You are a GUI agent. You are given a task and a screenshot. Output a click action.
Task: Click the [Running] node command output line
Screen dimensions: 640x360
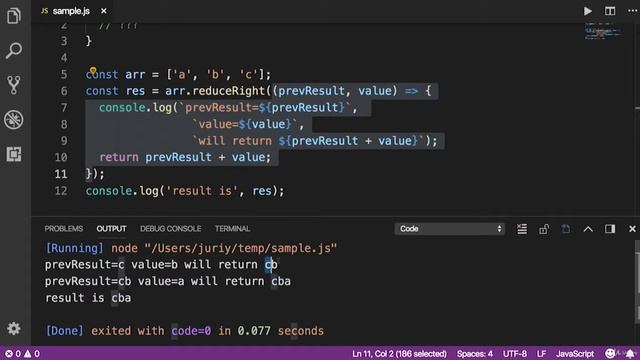click(191, 248)
